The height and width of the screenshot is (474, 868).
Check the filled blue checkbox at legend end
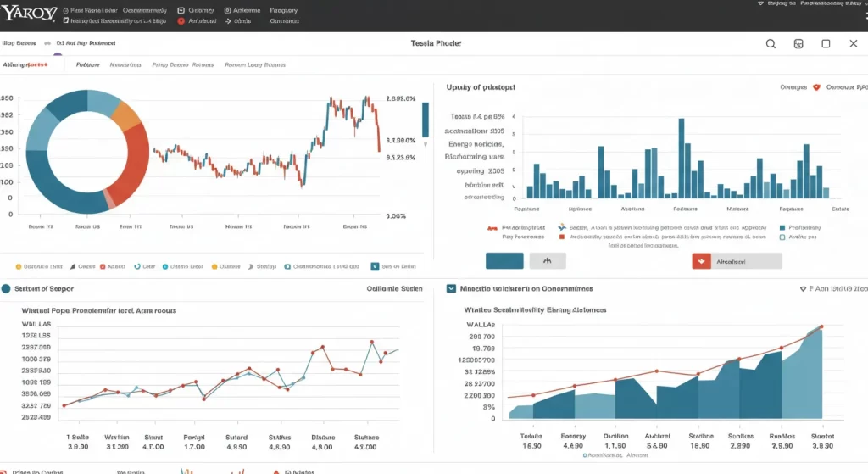click(x=375, y=266)
